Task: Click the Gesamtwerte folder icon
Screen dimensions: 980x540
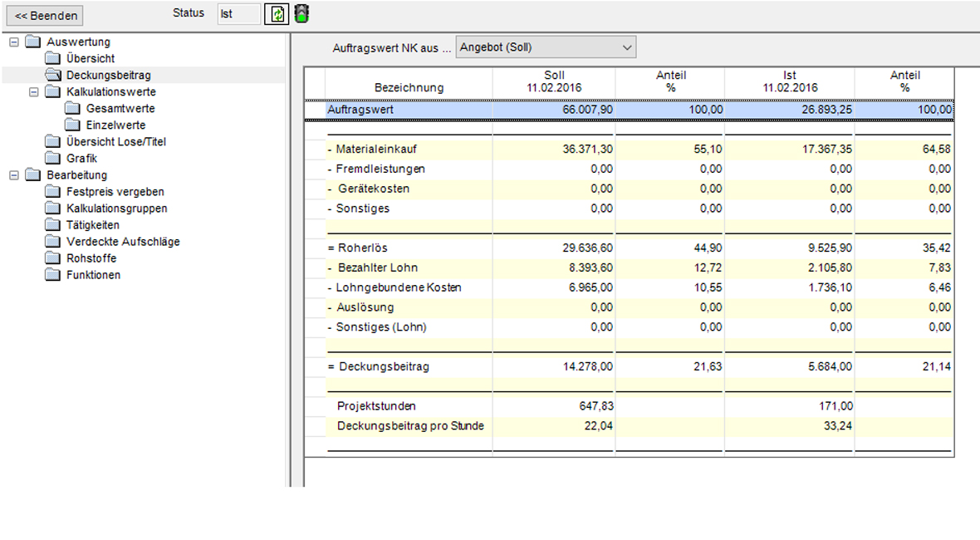Action: [x=72, y=109]
